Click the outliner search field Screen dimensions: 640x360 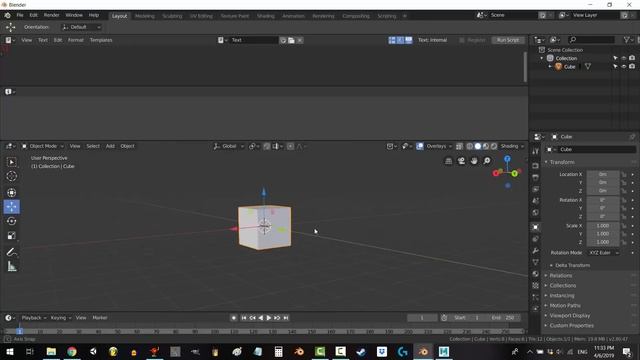point(591,40)
